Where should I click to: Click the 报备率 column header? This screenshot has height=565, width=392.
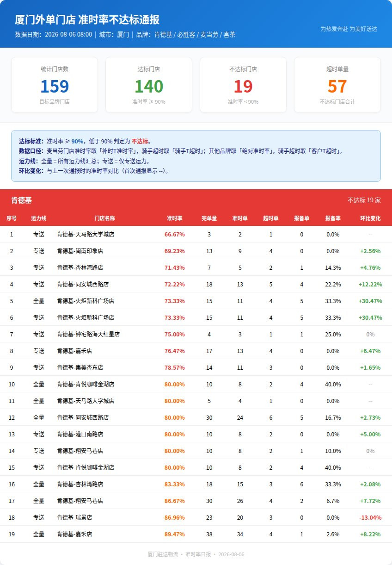(333, 218)
